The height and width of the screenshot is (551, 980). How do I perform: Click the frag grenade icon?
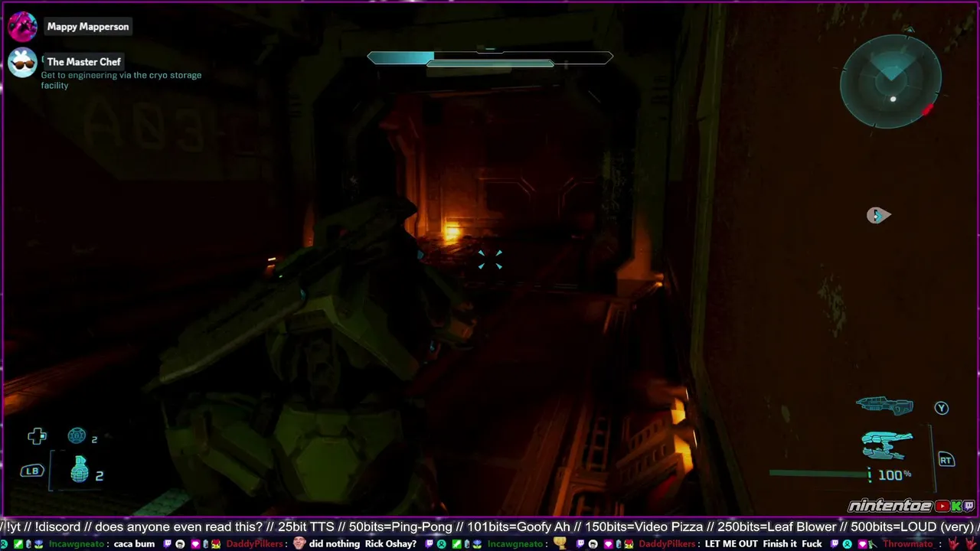(x=80, y=469)
